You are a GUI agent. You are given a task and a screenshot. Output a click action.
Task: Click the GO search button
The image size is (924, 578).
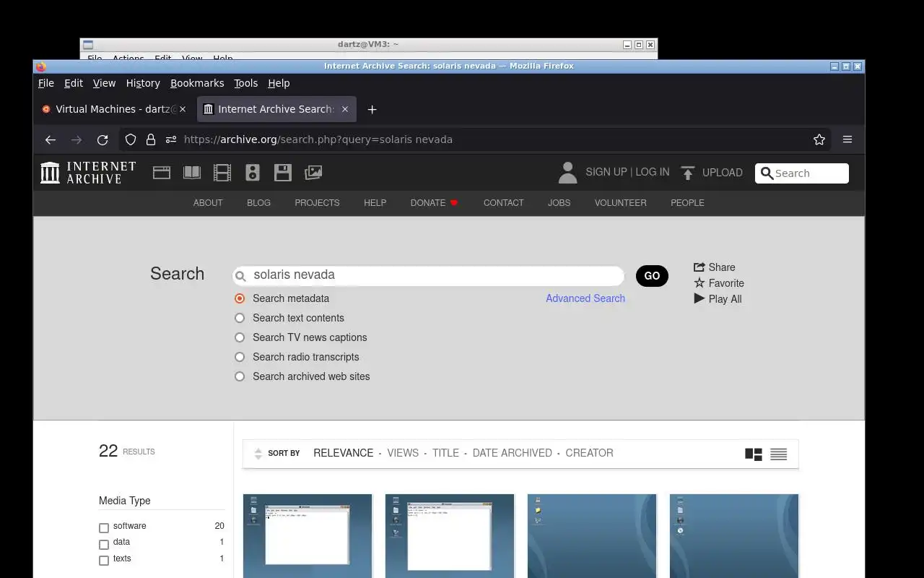coord(652,276)
